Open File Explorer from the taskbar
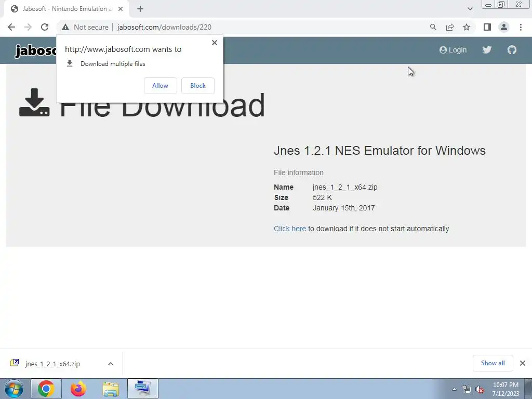Screen dimensions: 532x399 click(111, 389)
